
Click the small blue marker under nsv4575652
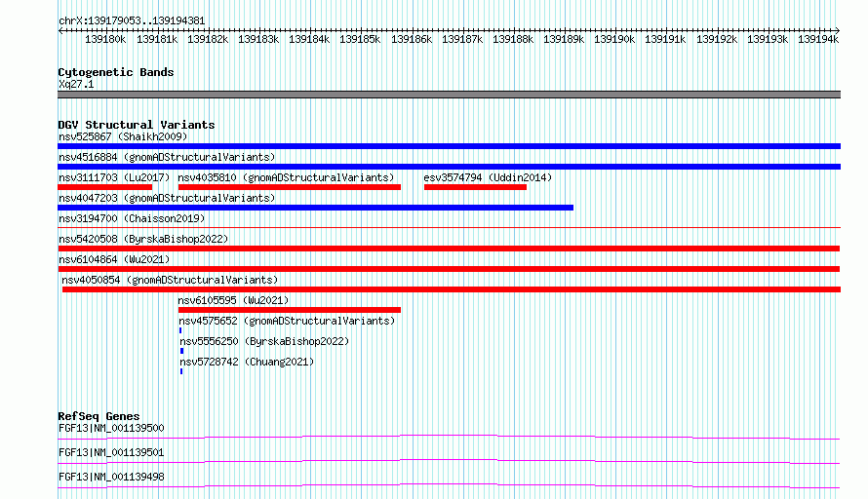coord(180,330)
